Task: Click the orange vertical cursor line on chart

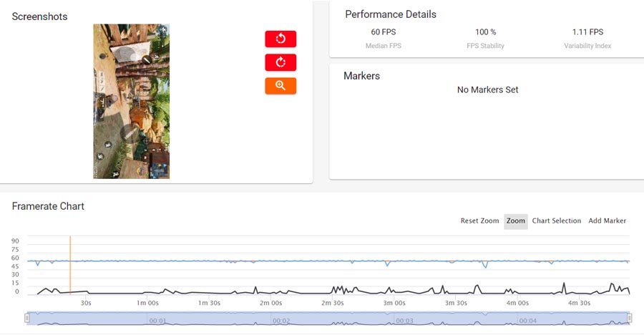Action: click(70, 265)
